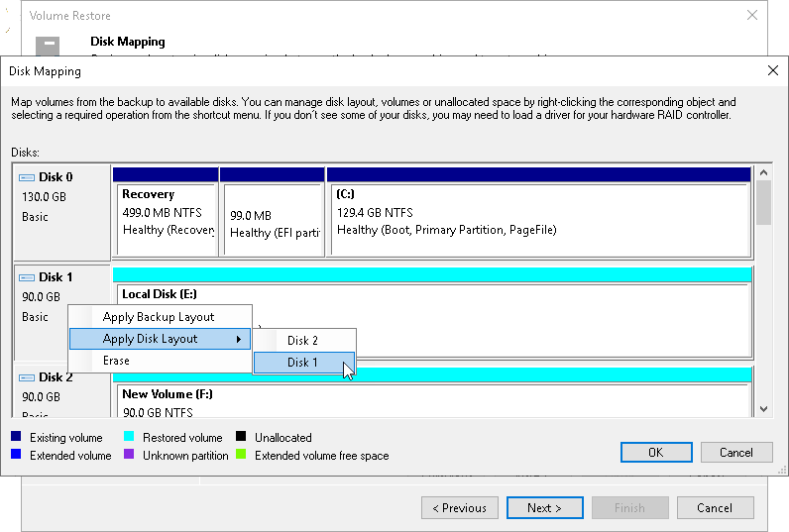Click the 'Restored volume' legend label

click(182, 438)
